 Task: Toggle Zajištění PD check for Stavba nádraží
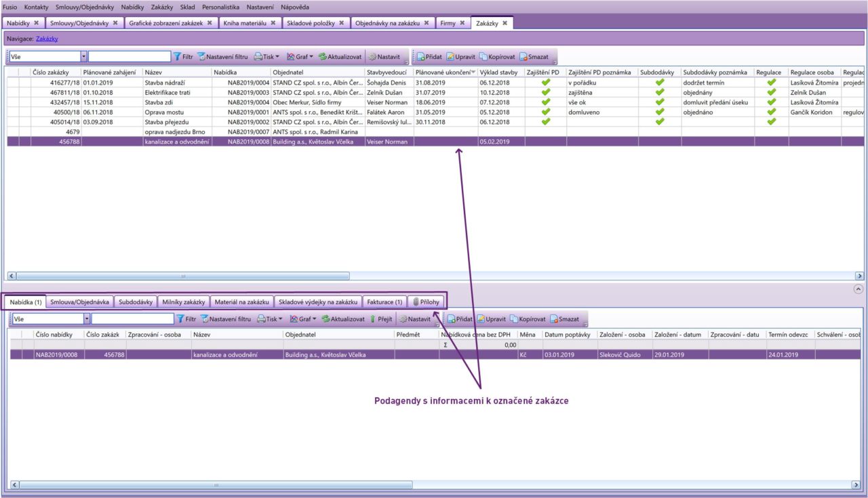[546, 83]
